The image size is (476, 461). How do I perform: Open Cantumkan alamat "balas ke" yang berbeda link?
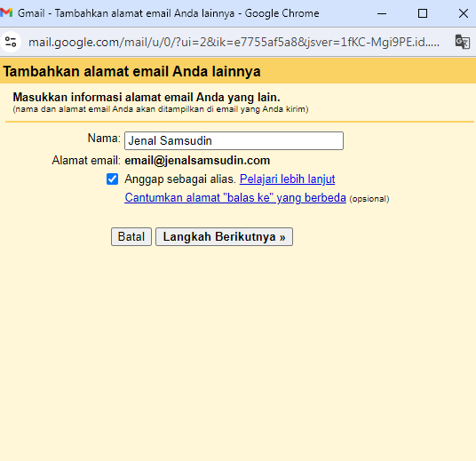(235, 198)
